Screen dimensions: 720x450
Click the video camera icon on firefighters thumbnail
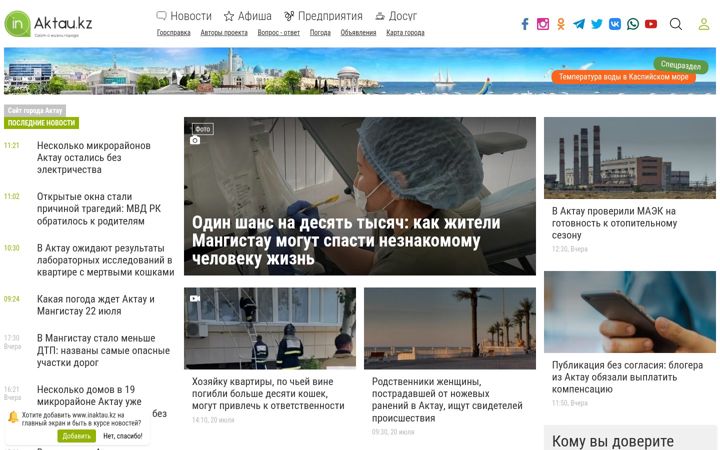pyautogui.click(x=195, y=298)
